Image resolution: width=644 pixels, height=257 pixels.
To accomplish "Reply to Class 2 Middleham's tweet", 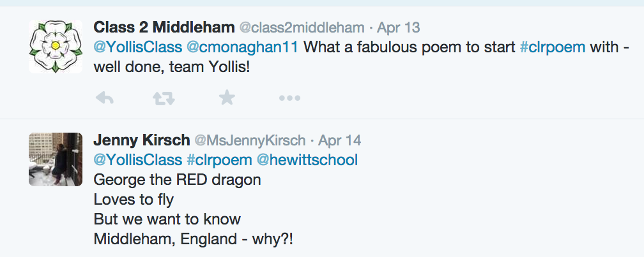I will [104, 98].
